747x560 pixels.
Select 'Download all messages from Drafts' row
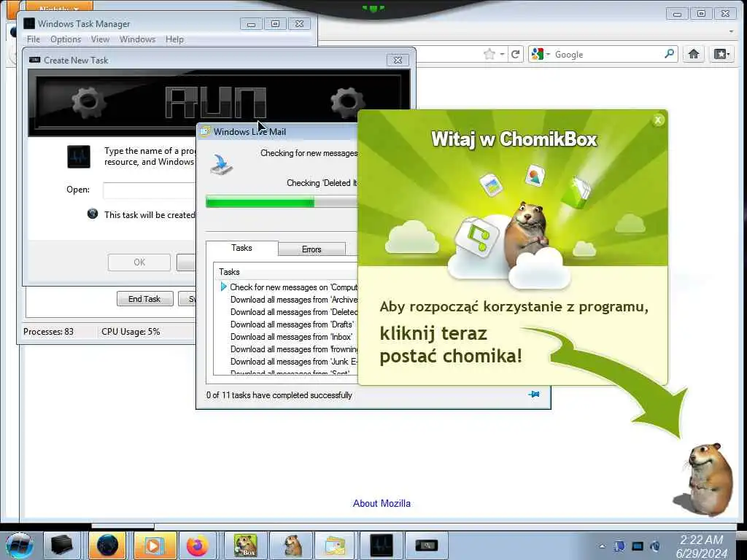292,324
